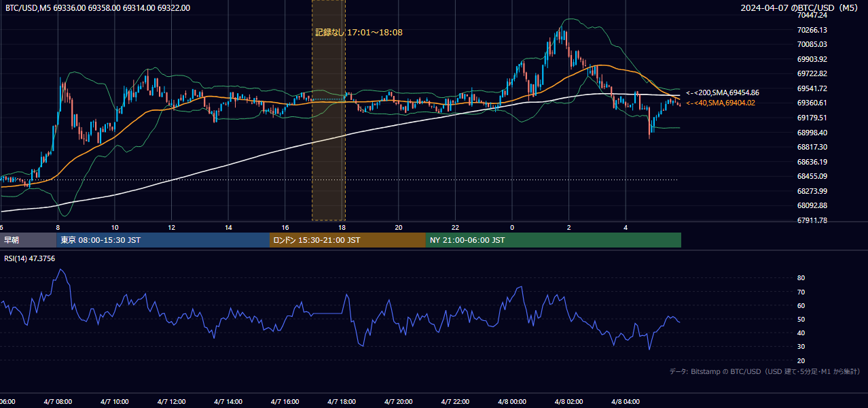
Task: Click the 80 level on the RSI scale
Action: tap(801, 278)
